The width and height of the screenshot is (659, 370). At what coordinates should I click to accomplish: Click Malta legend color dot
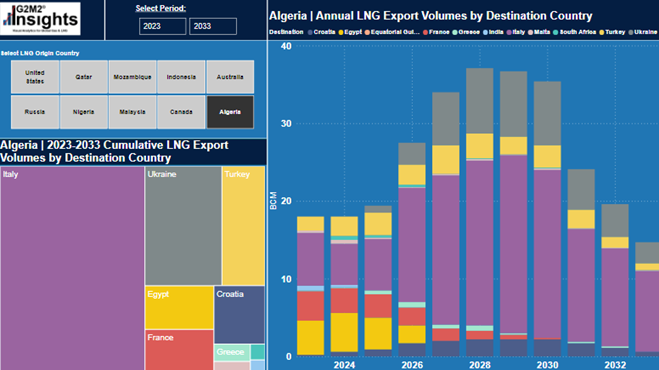[530, 32]
